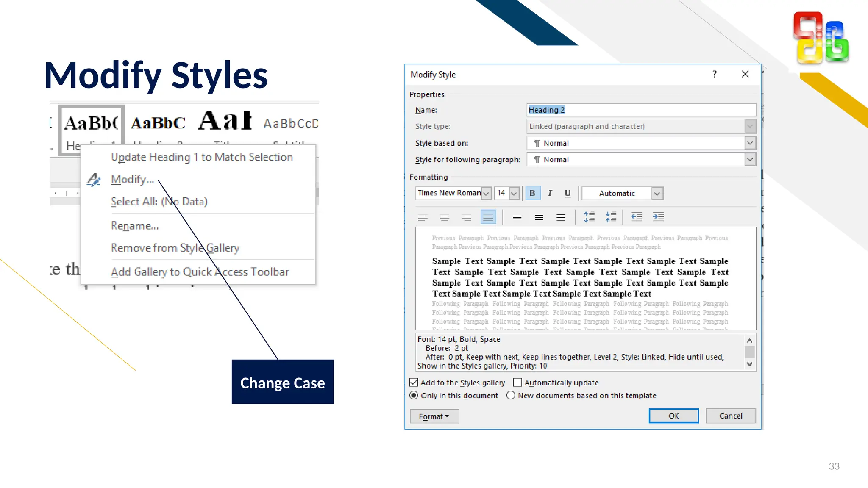The image size is (868, 488).
Task: Click the Modify pencil icon in context menu
Action: point(94,180)
